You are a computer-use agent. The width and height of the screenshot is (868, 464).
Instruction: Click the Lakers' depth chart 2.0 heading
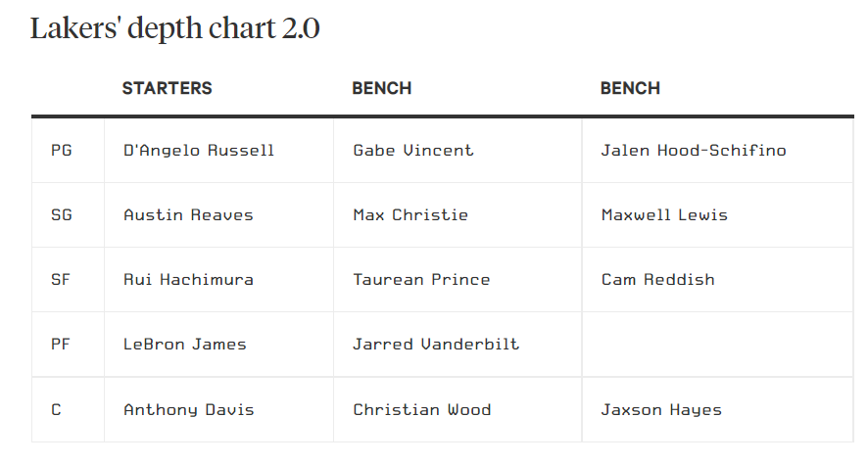point(174,28)
